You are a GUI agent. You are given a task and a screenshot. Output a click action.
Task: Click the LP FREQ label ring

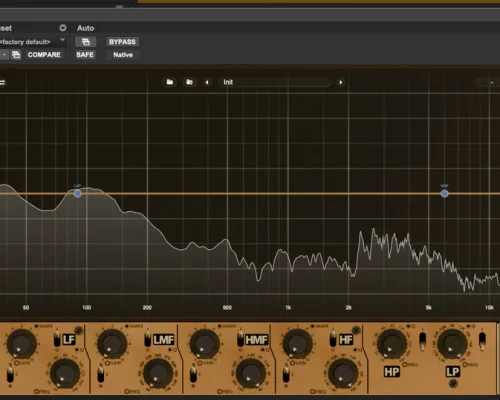pyautogui.click(x=465, y=364)
